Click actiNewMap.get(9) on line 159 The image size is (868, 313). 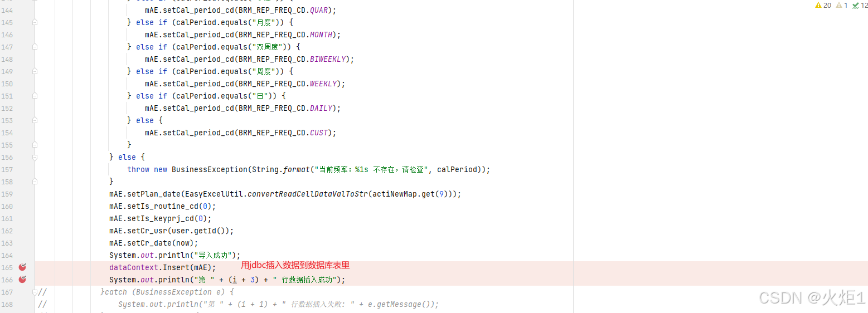[411, 194]
